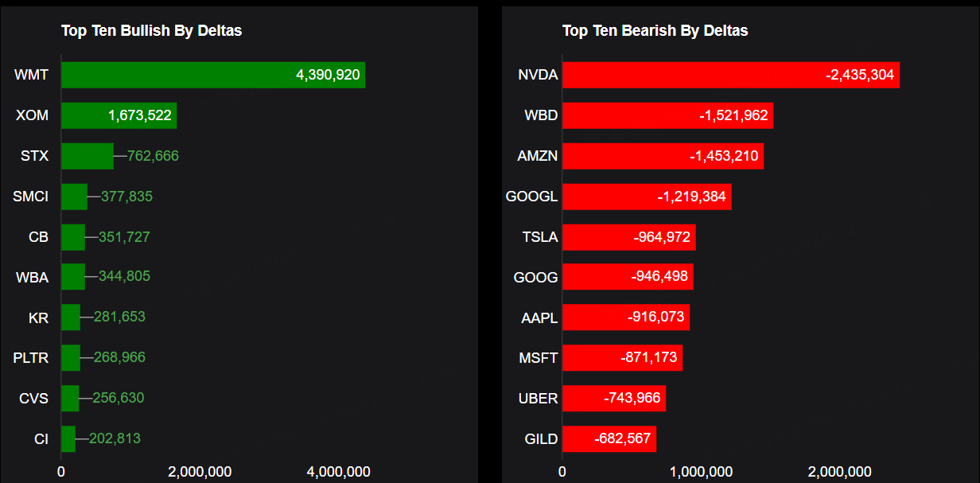Viewport: 980px width, 483px height.
Task: Click the CI ticker label
Action: 41,438
